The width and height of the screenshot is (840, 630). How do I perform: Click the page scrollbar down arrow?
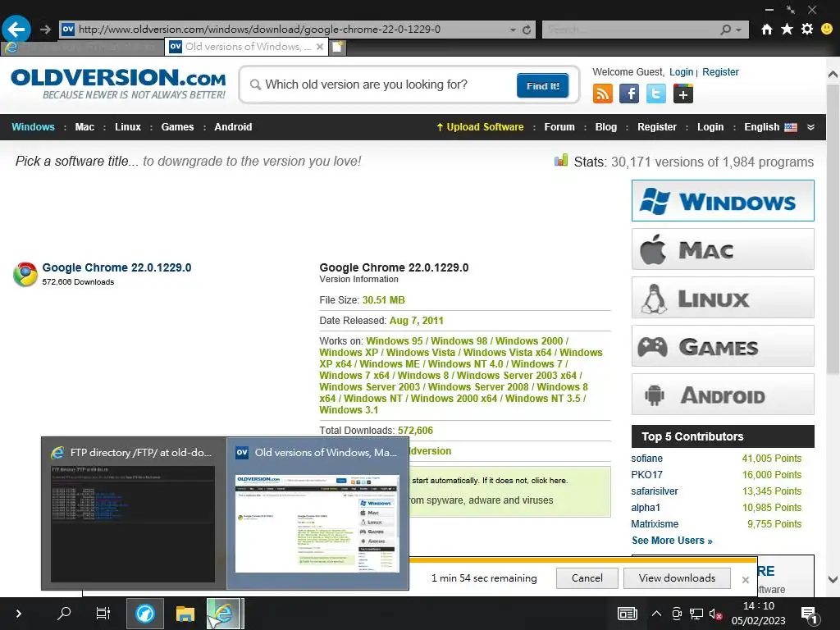pos(833,579)
